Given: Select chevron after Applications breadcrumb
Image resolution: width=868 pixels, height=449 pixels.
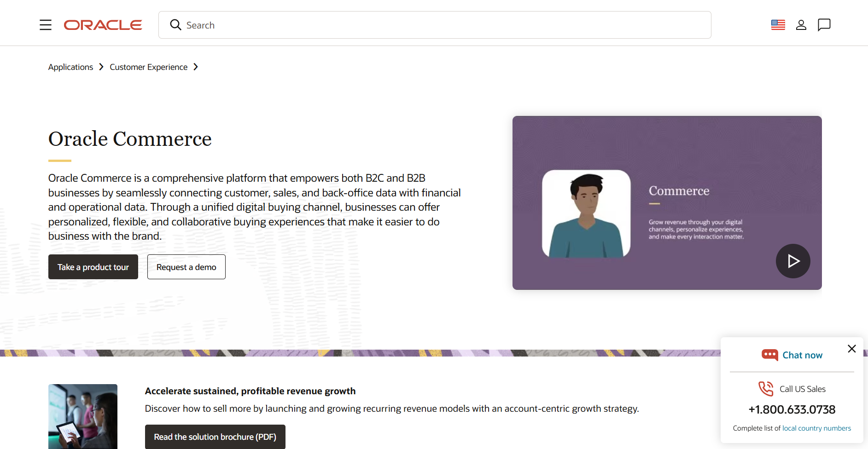Looking at the screenshot, I should click(101, 67).
